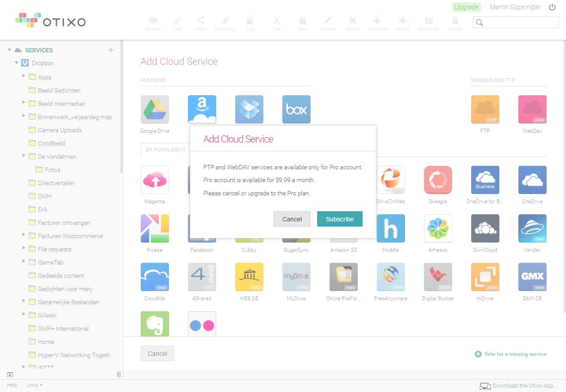Image resolution: width=566 pixels, height=392 pixels.
Task: Select the GMP+ International folder
Action: click(x=63, y=329)
